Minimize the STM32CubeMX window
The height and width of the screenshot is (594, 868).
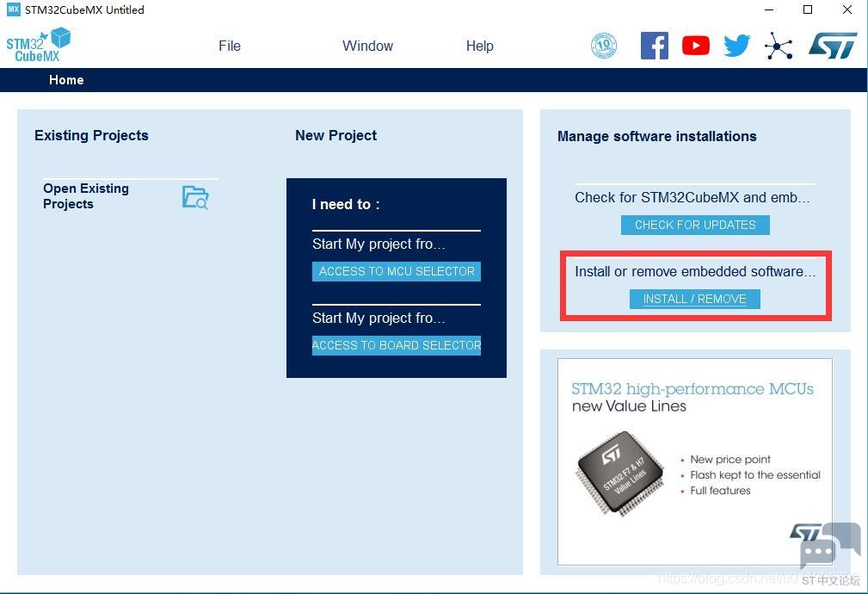[x=768, y=10]
